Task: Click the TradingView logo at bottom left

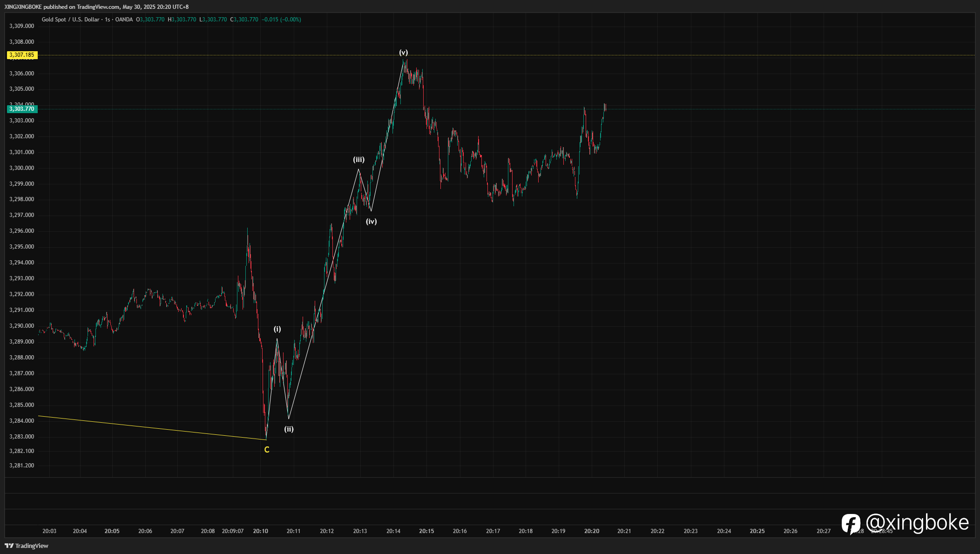Action: [x=27, y=546]
